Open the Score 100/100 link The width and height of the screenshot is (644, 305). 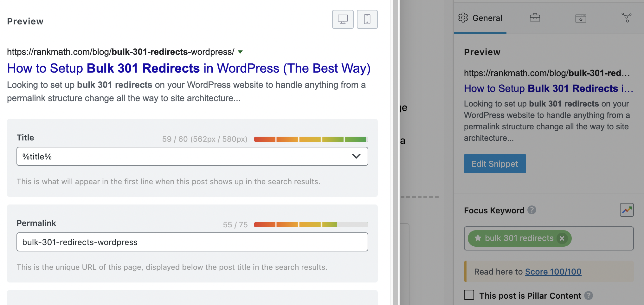pyautogui.click(x=553, y=272)
